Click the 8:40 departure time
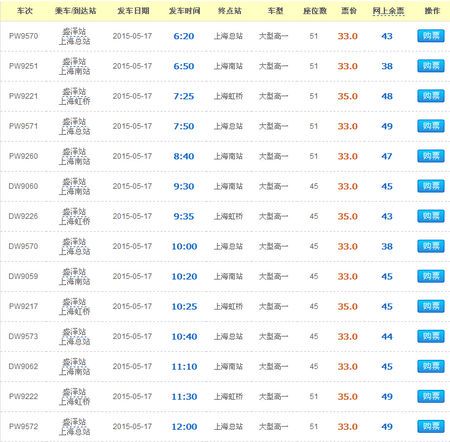Viewport: 450px width, 442px height. [x=184, y=156]
